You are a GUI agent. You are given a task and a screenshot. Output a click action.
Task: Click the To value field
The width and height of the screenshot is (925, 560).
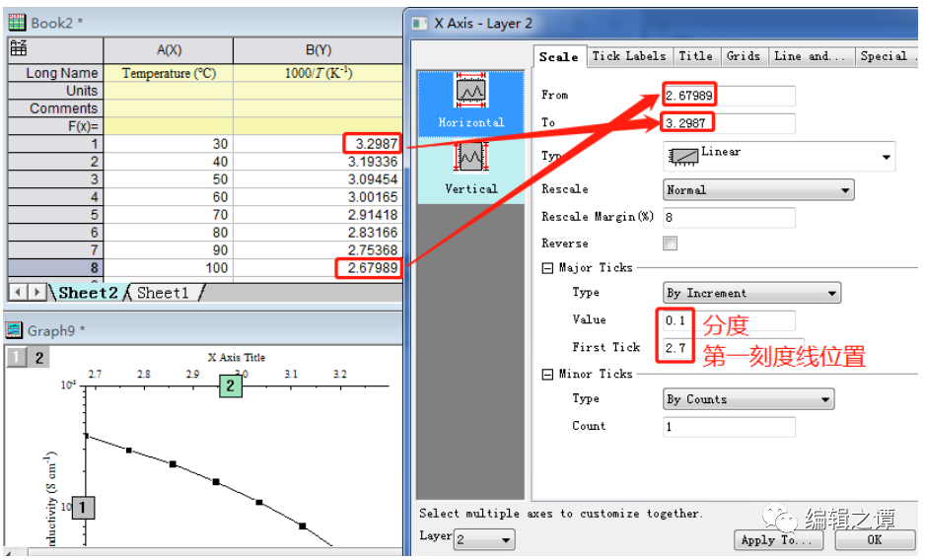[x=729, y=122]
